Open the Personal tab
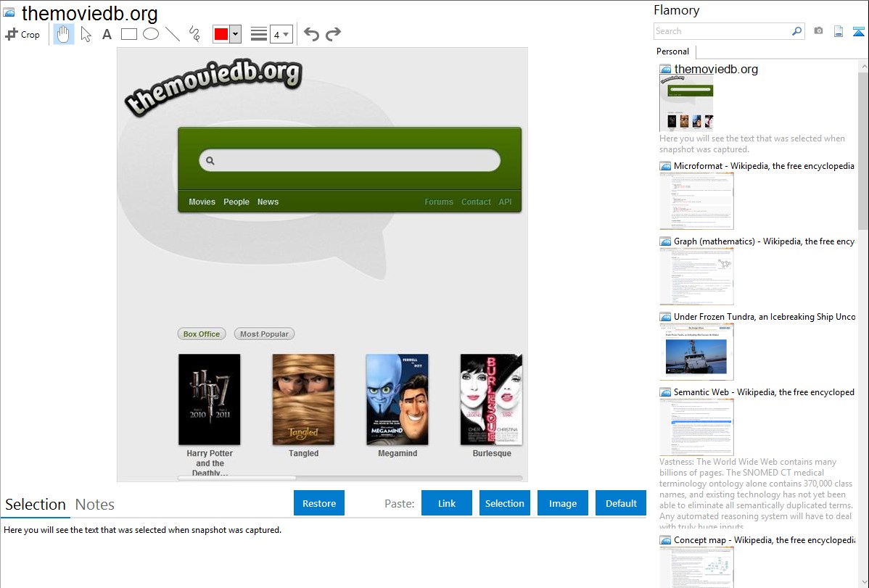 (673, 51)
